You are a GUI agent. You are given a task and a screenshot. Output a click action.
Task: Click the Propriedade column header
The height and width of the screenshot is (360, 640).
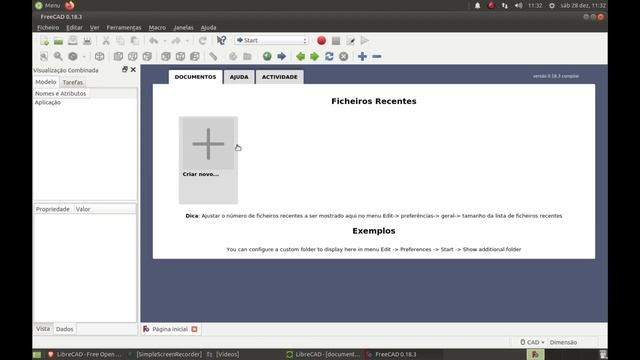click(x=53, y=209)
